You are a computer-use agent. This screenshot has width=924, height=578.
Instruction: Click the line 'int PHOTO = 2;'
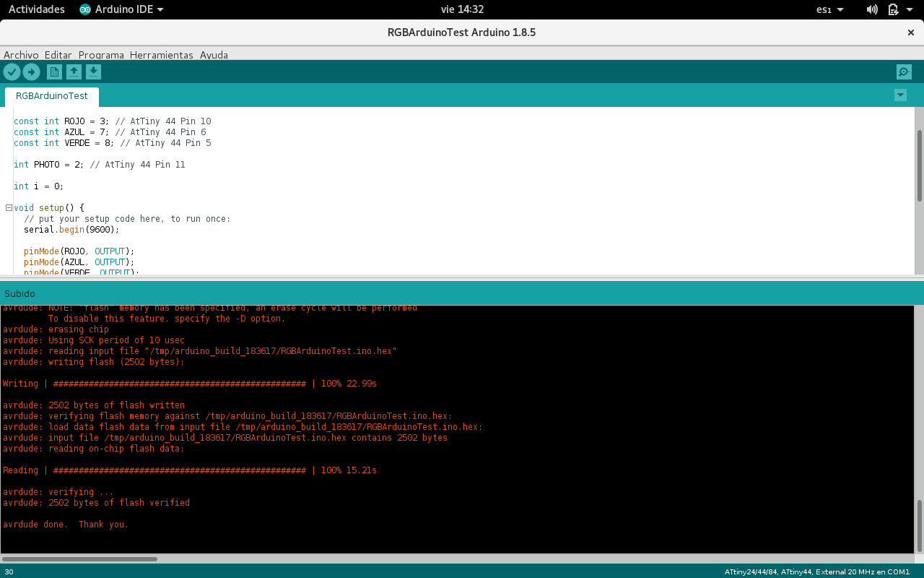tap(99, 165)
